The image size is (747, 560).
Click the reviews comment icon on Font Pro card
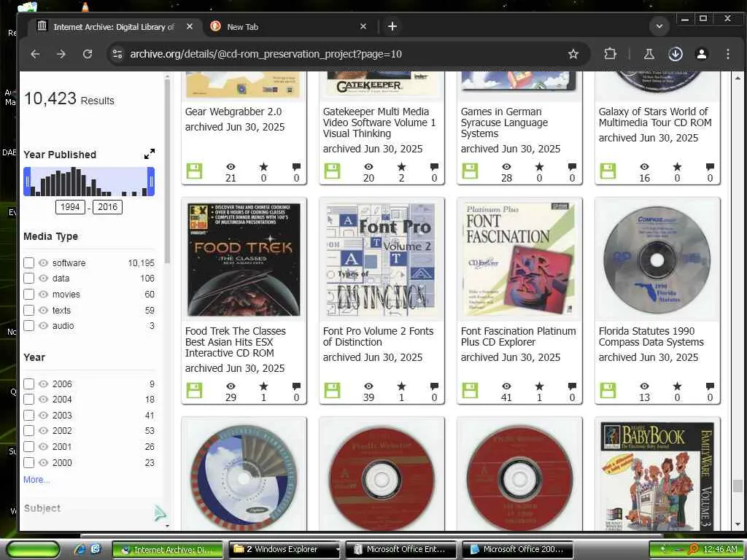click(x=434, y=386)
